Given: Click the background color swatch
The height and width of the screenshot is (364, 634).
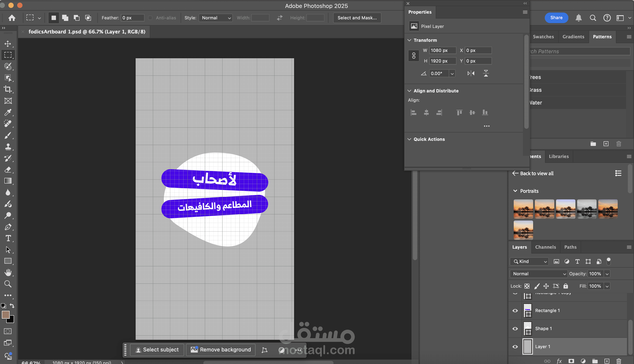Looking at the screenshot, I should coord(11,320).
